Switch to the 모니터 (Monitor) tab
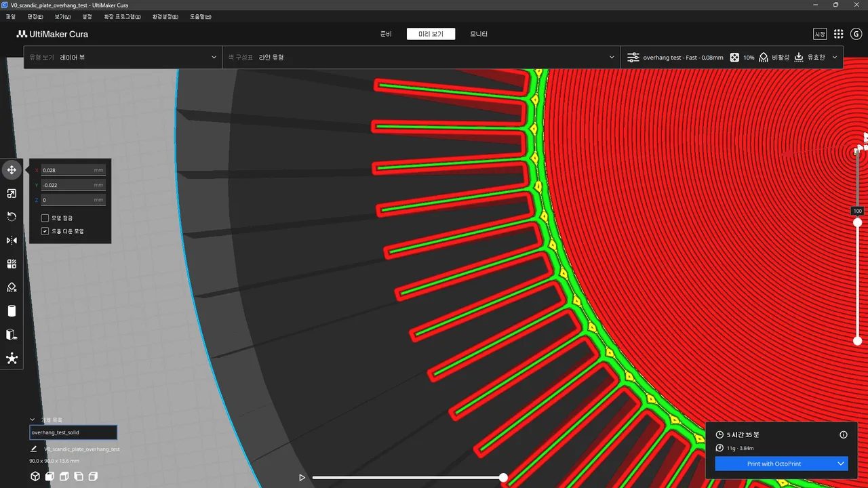 pos(479,34)
